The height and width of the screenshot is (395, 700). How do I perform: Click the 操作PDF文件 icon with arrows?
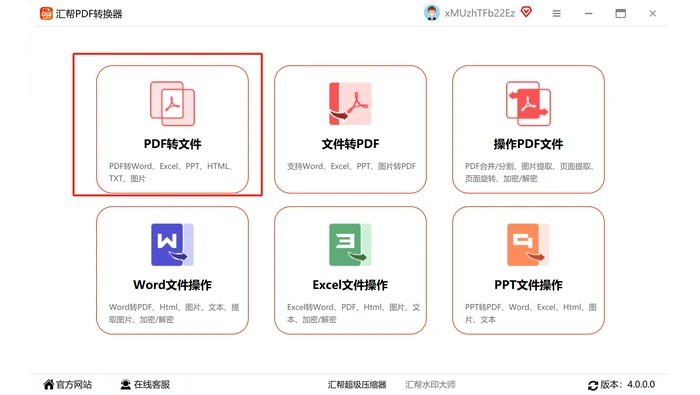click(x=528, y=104)
